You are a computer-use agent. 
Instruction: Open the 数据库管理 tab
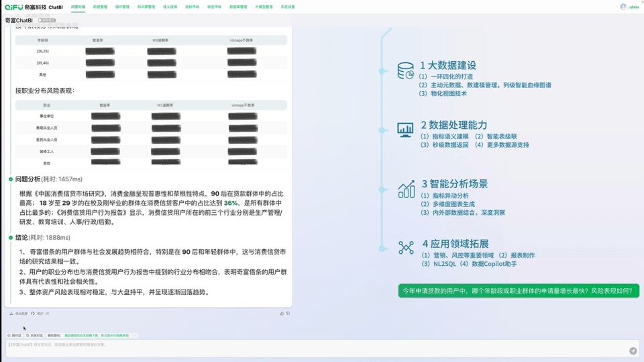(x=238, y=7)
